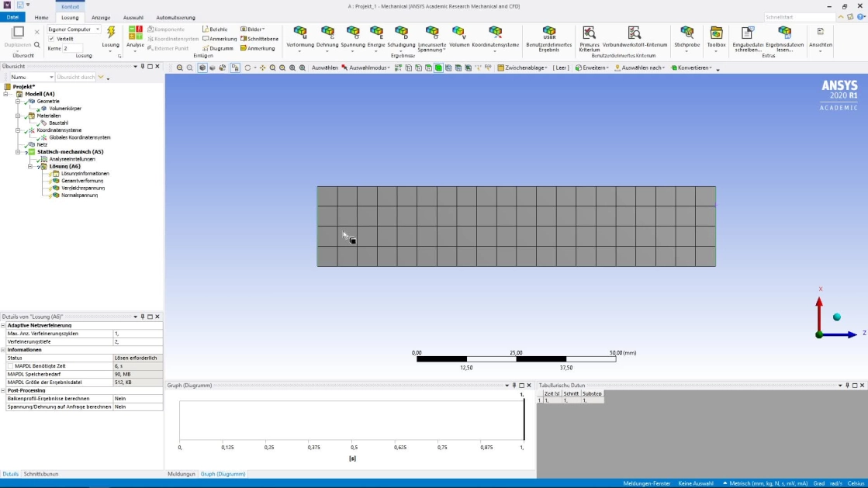Select the Netz tree item

(x=42, y=144)
